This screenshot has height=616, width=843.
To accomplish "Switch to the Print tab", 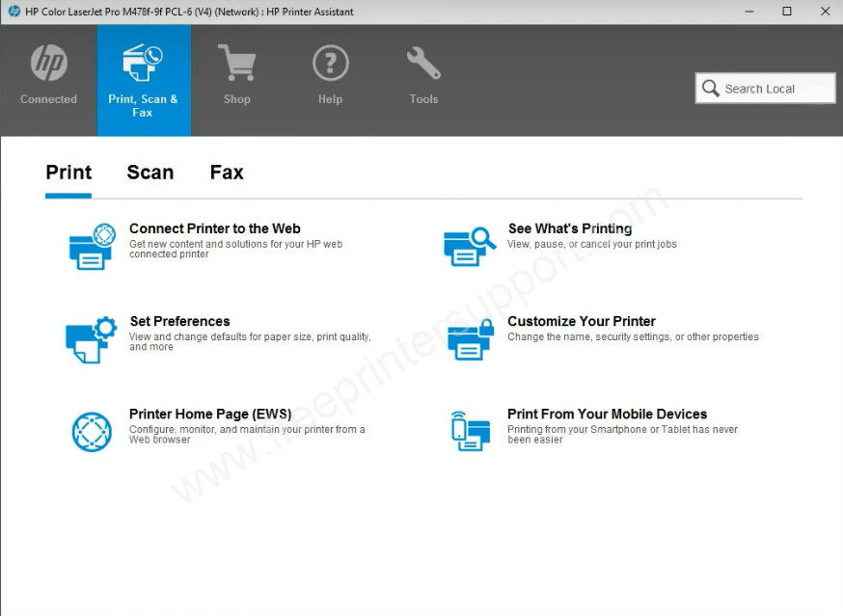I will point(68,173).
